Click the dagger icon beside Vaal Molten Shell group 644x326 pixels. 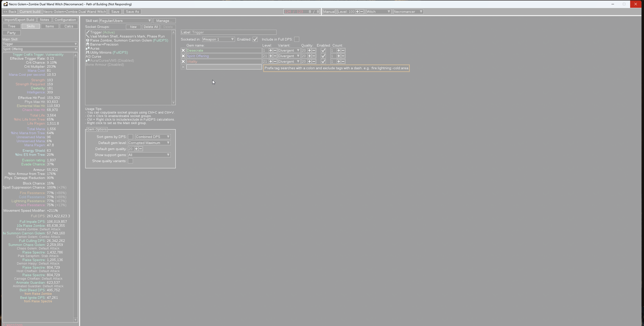click(x=88, y=36)
